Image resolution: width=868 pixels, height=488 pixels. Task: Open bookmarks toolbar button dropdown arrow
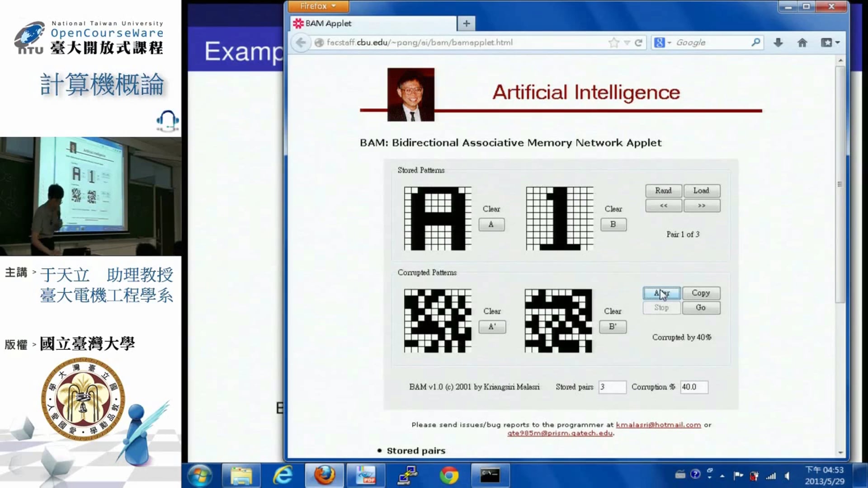838,42
